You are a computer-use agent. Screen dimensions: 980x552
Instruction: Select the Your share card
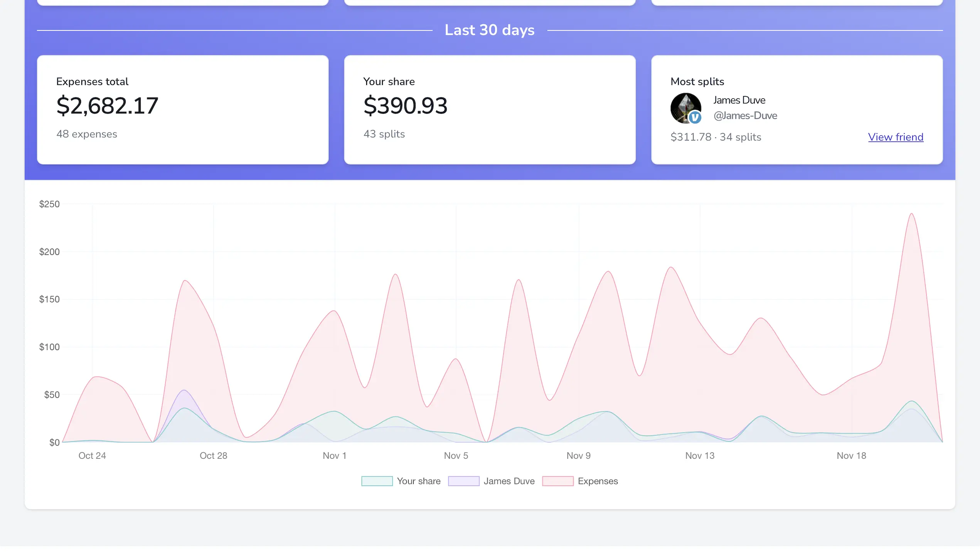[490, 110]
